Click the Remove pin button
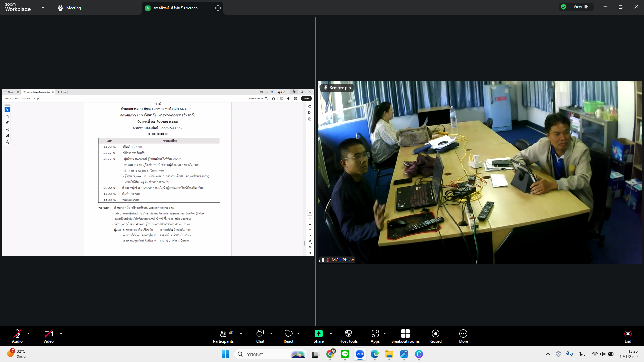The width and height of the screenshot is (644, 362). (337, 88)
